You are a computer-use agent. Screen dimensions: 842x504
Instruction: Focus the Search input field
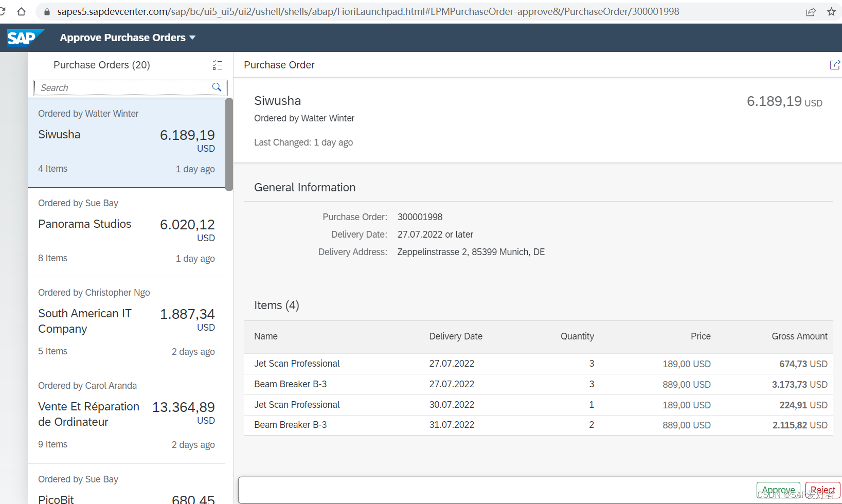click(x=130, y=88)
